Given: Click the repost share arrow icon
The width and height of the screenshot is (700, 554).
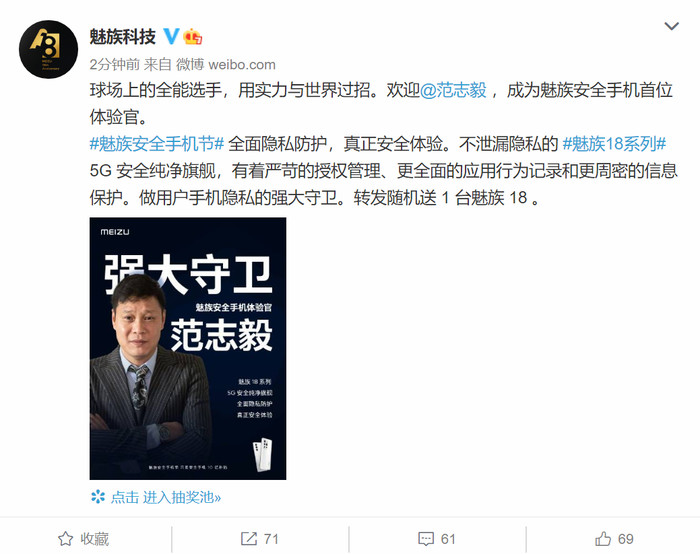Looking at the screenshot, I should click(x=249, y=539).
